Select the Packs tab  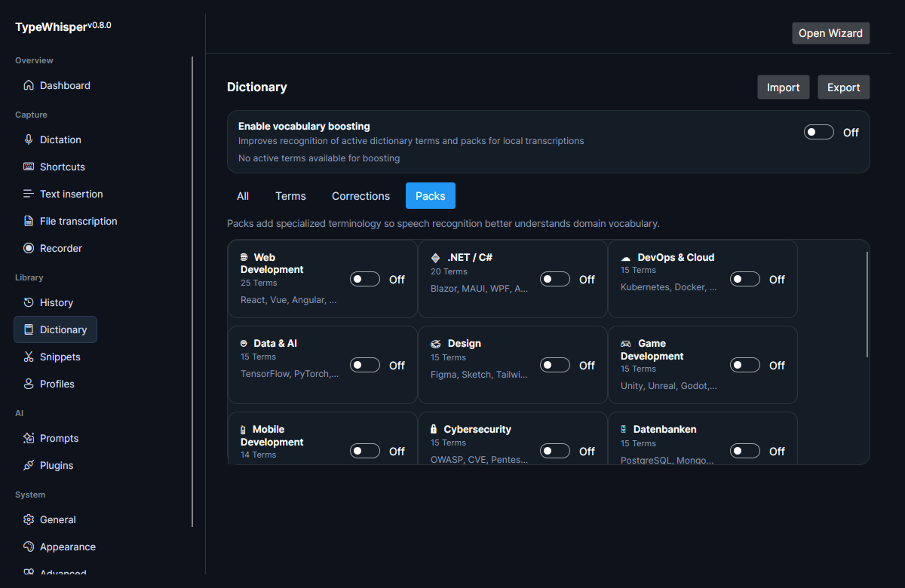[431, 196]
